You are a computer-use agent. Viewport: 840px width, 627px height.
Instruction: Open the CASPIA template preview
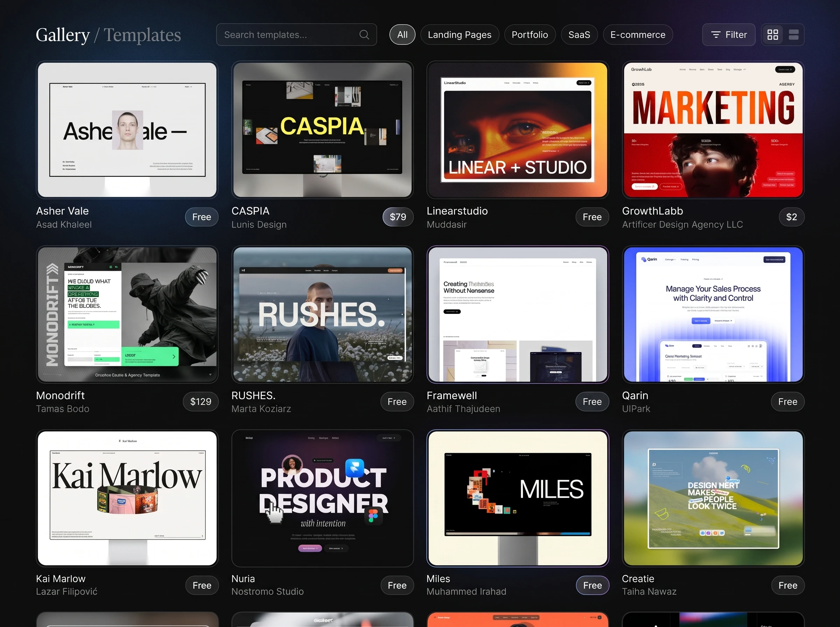[x=322, y=130]
